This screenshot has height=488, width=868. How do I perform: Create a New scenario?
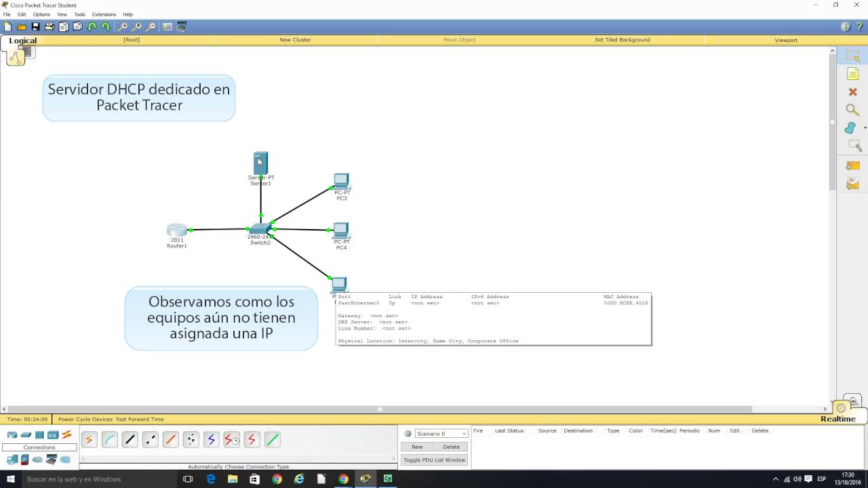click(x=417, y=447)
